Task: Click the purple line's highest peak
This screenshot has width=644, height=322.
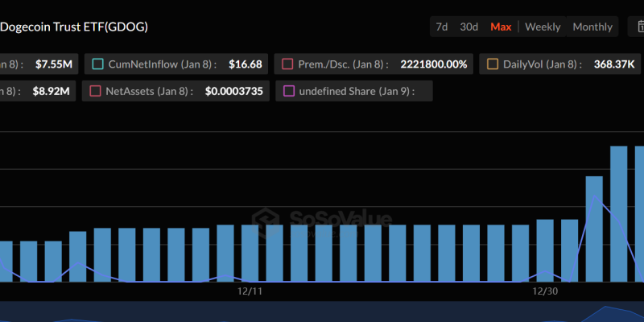Action: point(595,196)
